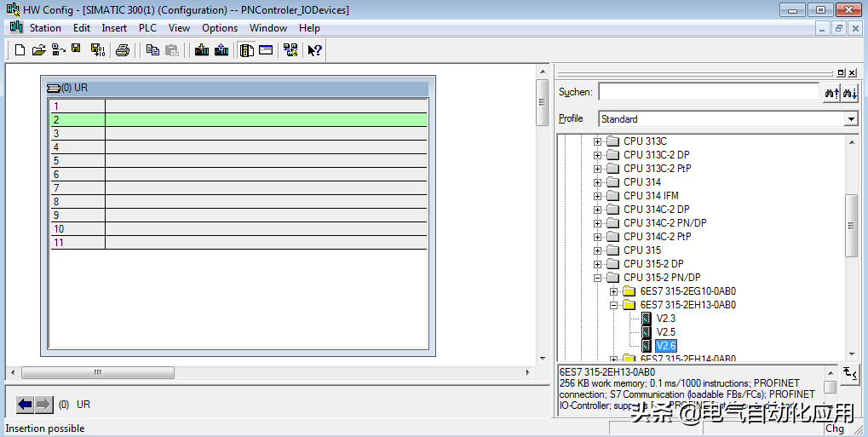
Task: Collapse the 6ES7 315-2EH13-0AB0 folder
Action: click(x=614, y=305)
